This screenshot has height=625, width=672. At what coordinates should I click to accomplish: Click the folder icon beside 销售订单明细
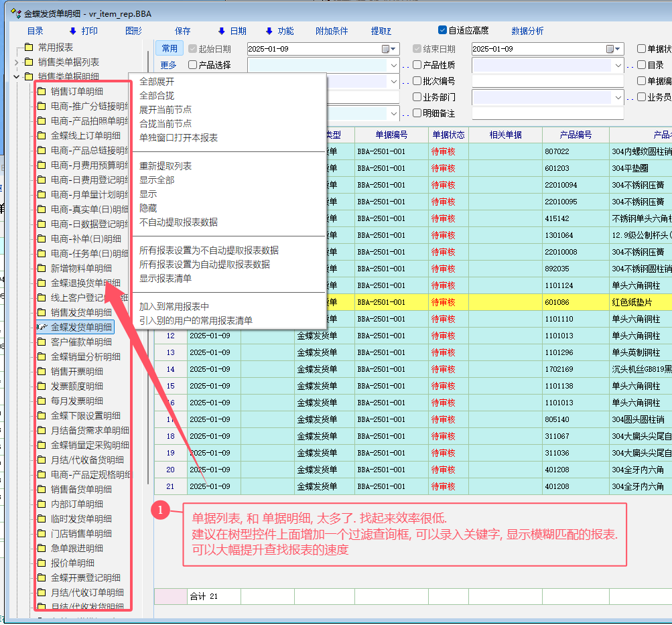point(42,92)
